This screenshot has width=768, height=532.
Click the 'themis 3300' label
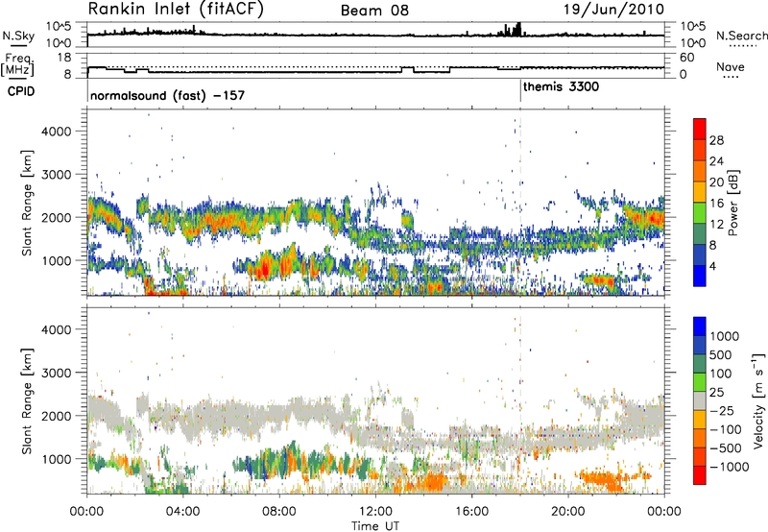561,86
